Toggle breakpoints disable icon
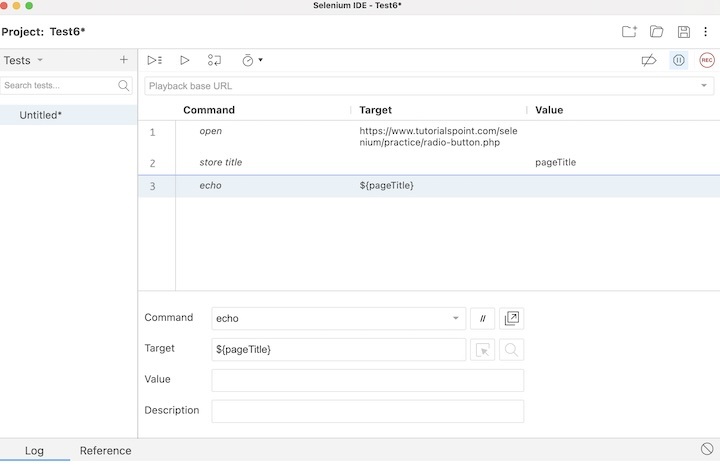 coord(649,60)
